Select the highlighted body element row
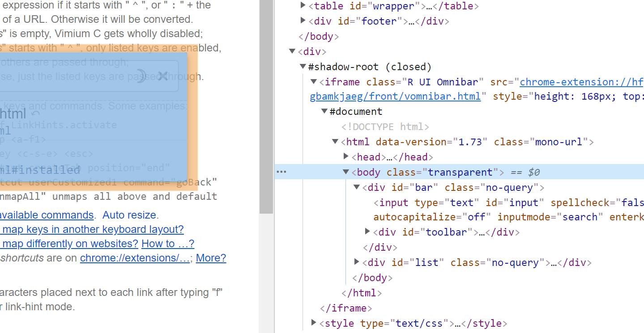The height and width of the screenshot is (333, 644). point(448,172)
